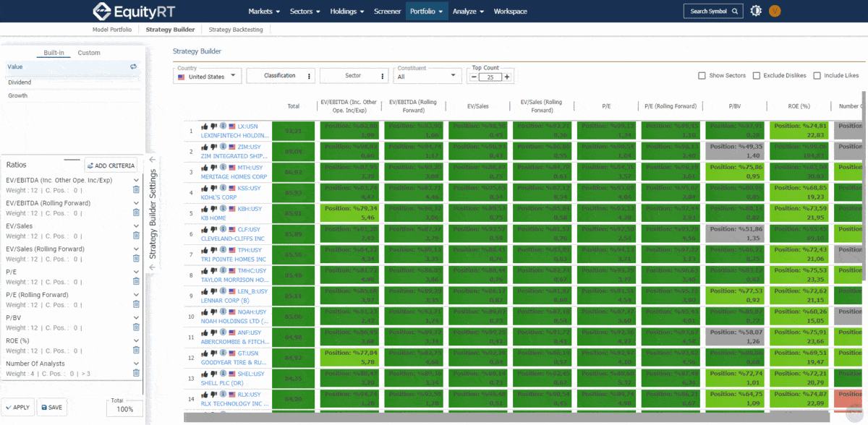
Task: Delete the P/BV criterion
Action: 136,327
